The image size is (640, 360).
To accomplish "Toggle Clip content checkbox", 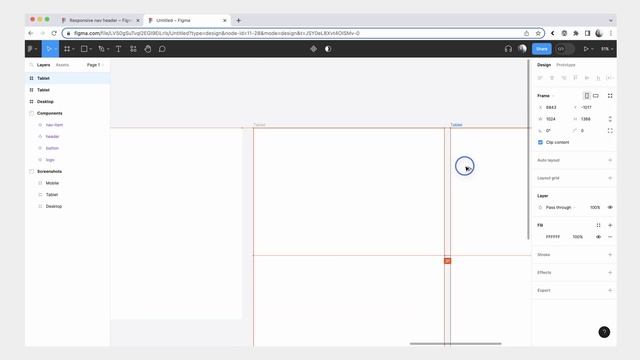I will [540, 142].
